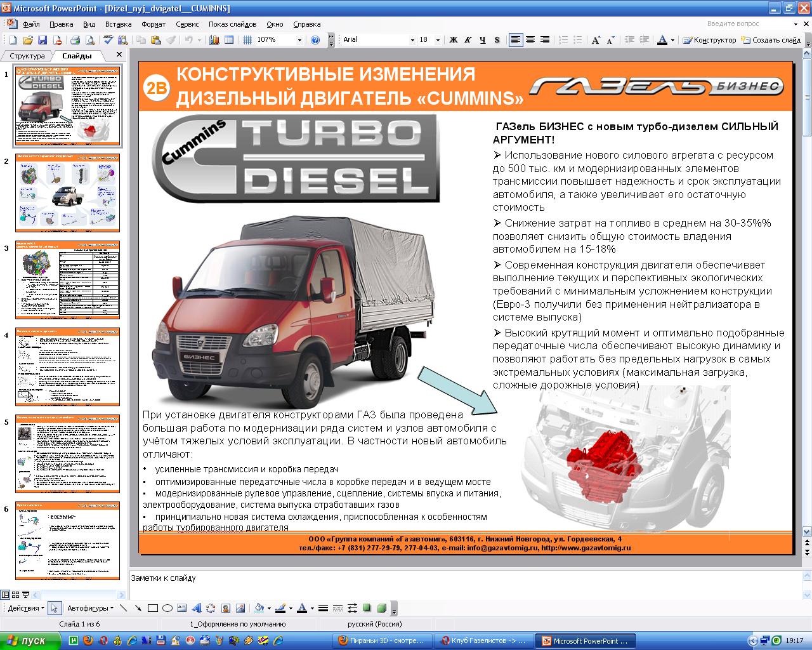Align text right
812x650 pixels.
pos(545,40)
